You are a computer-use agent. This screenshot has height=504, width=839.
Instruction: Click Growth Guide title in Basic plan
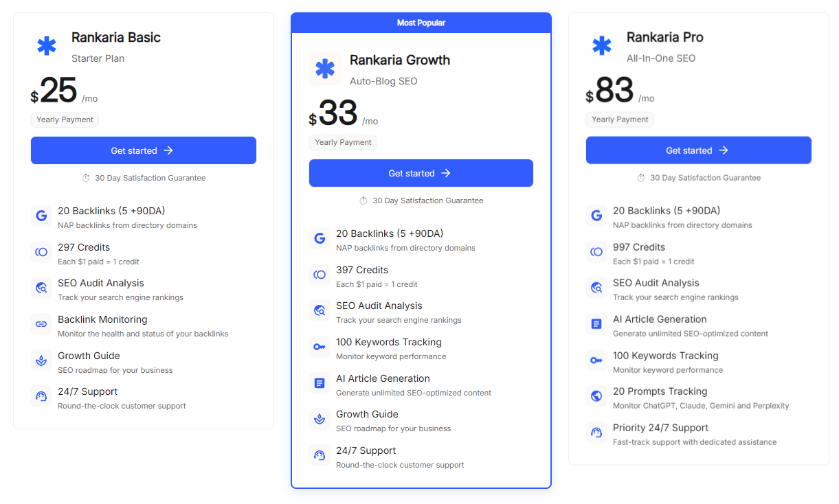(x=89, y=356)
